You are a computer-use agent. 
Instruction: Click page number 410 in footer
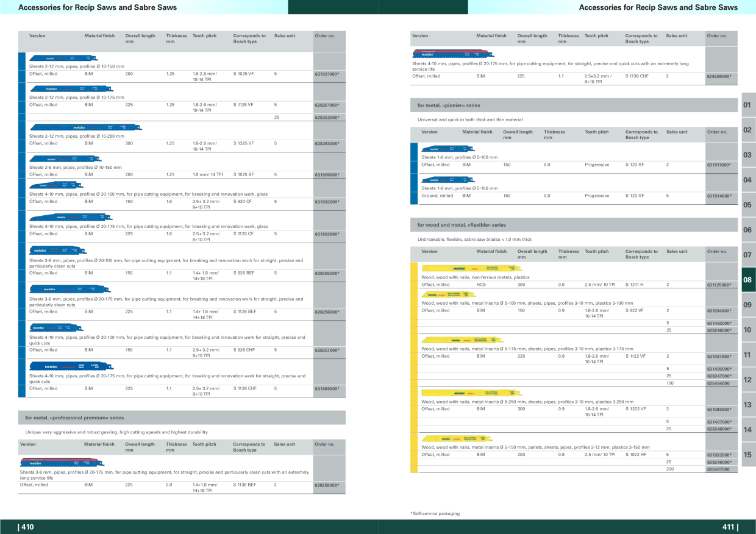tap(26, 527)
